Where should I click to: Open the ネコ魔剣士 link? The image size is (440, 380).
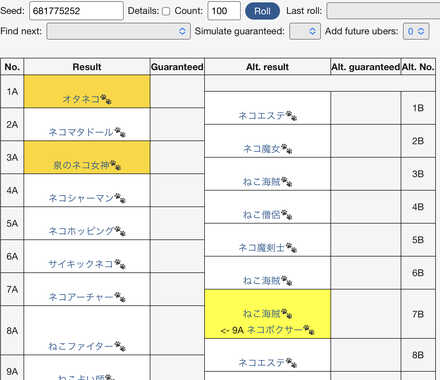click(262, 248)
